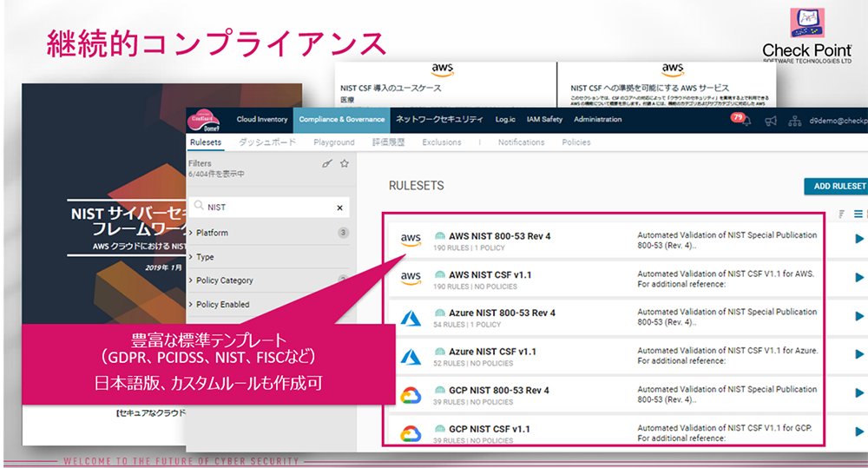Click the search magnifier icon
The image size is (868, 468).
(x=198, y=206)
